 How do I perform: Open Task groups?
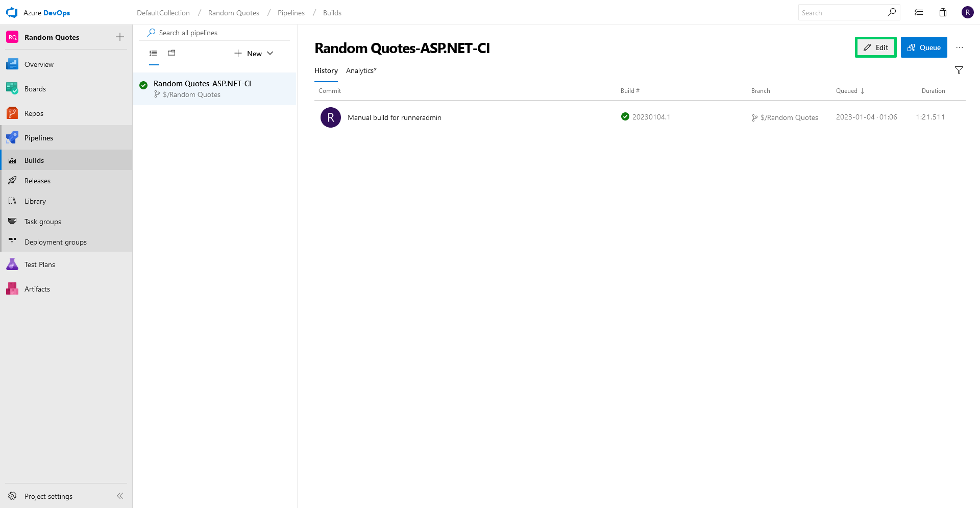66,222
